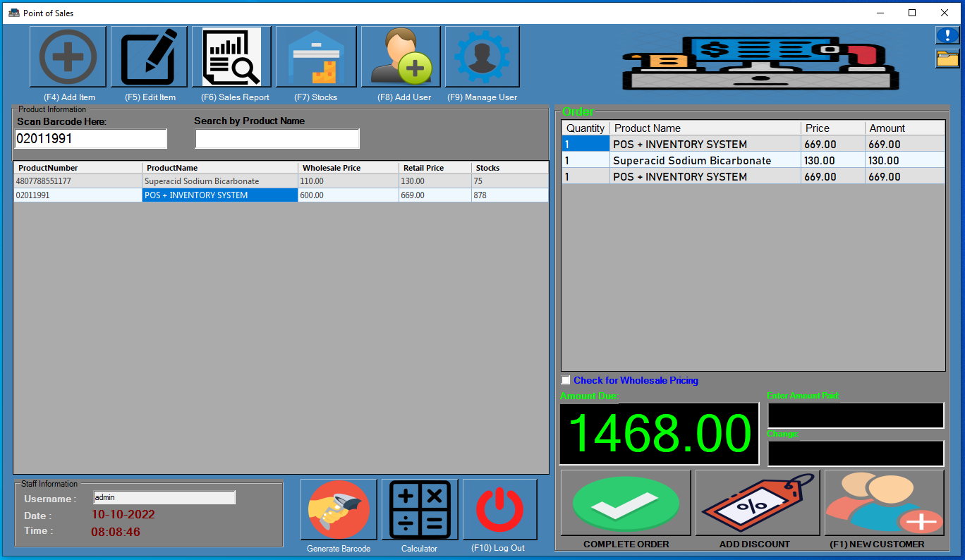The width and height of the screenshot is (965, 560).
Task: Enable Check for Wholesale Pricing
Action: tap(565, 380)
